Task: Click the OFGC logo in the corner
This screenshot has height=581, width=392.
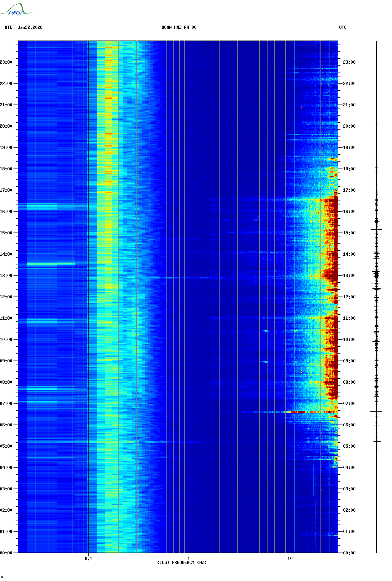Action: [16, 9]
